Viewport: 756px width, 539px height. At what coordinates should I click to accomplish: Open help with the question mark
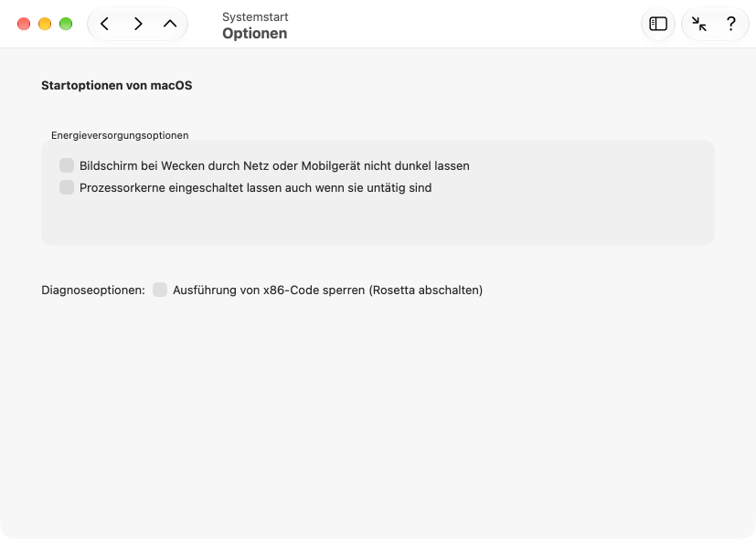[x=731, y=24]
